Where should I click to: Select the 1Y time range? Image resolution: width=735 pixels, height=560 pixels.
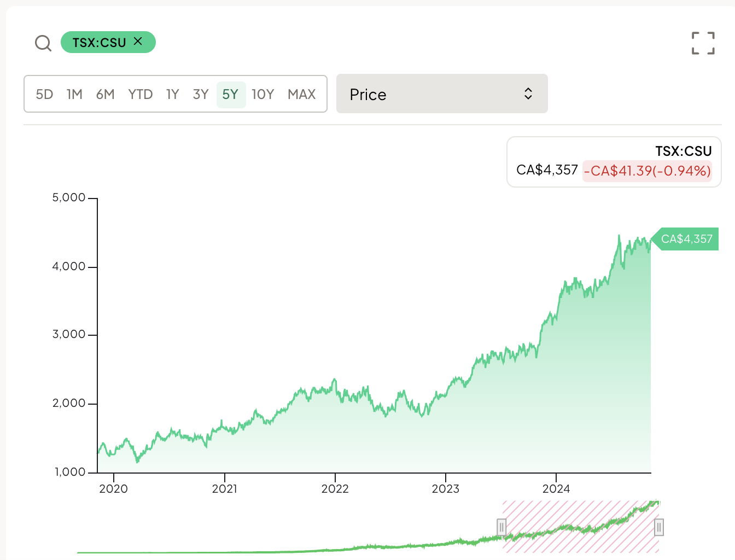coord(173,95)
